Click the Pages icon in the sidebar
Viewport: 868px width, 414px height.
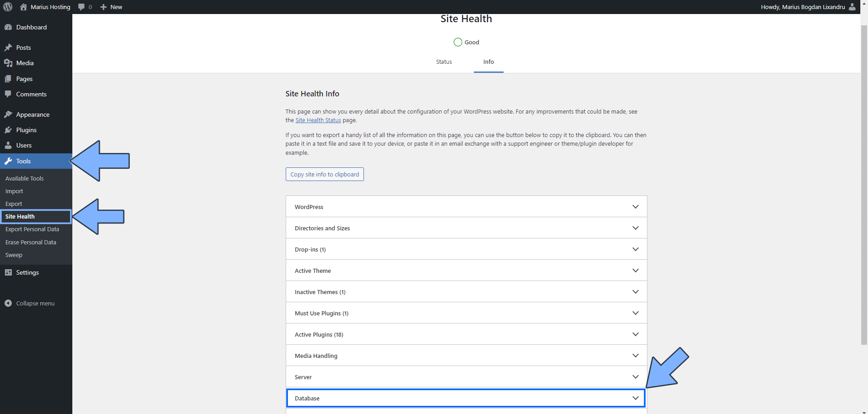pos(9,79)
